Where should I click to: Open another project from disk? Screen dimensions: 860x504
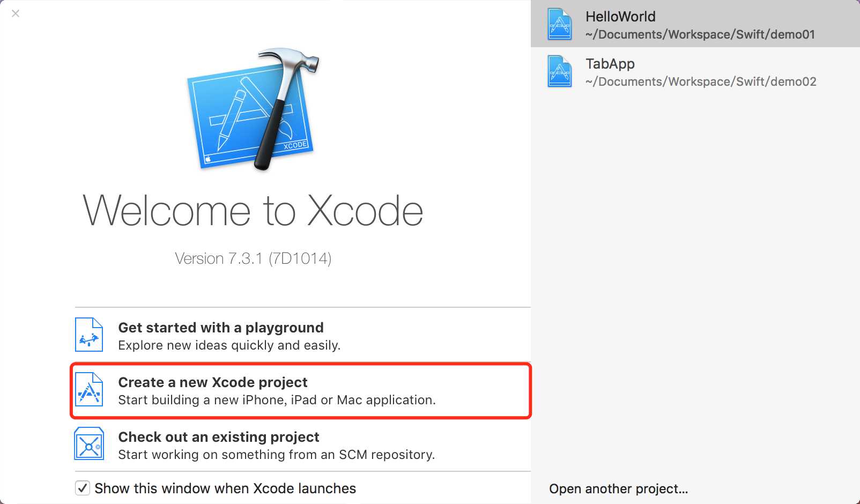point(618,489)
